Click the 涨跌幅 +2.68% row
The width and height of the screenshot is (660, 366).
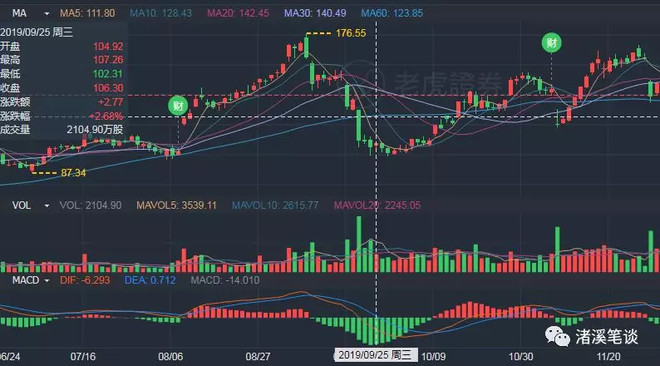pos(62,116)
